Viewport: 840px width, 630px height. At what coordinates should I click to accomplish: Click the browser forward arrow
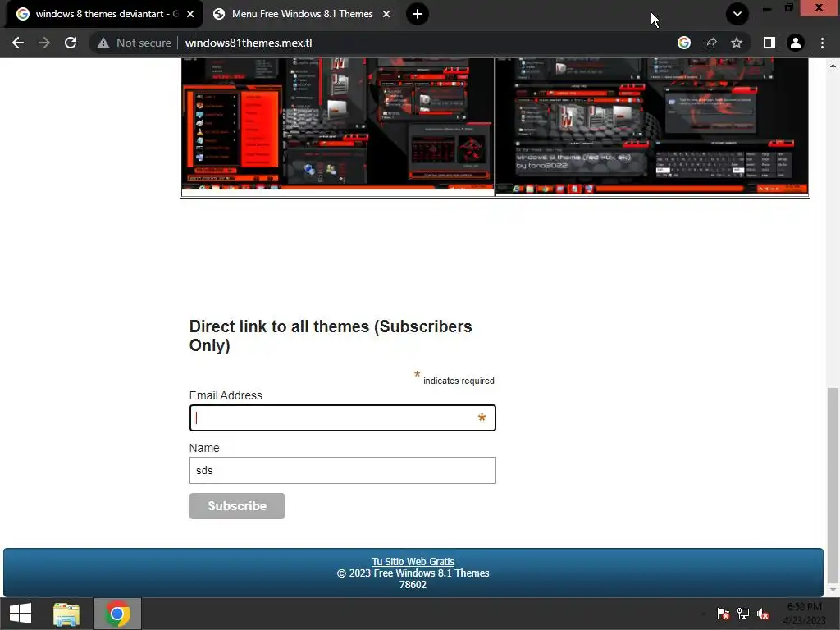click(x=44, y=43)
